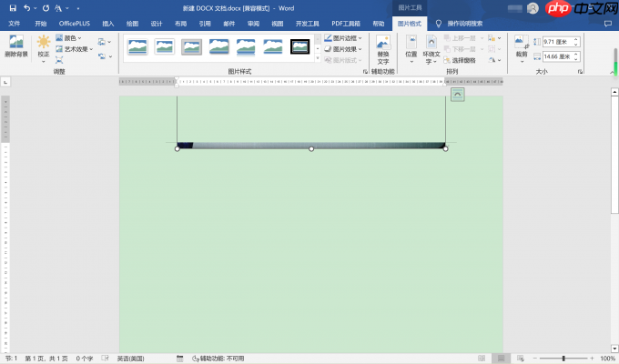Open the Customize Quick Access Toolbar dropdown
This screenshot has width=619, height=364.
tap(78, 8)
